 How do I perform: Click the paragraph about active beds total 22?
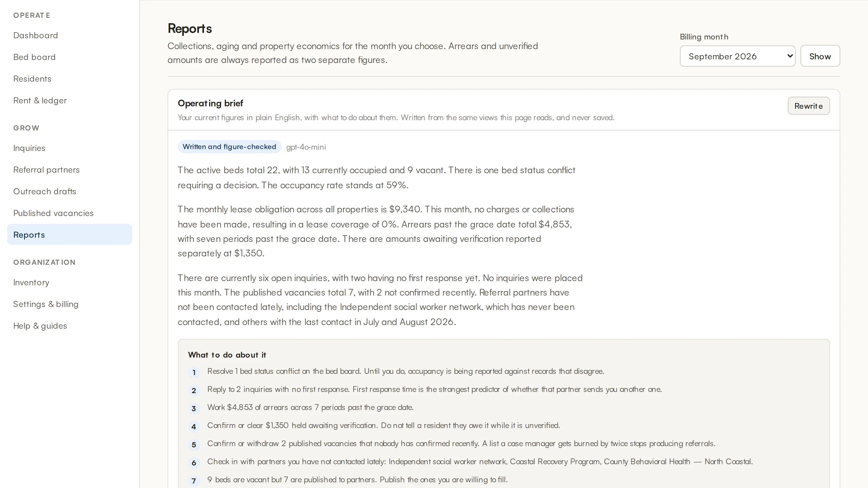point(376,177)
